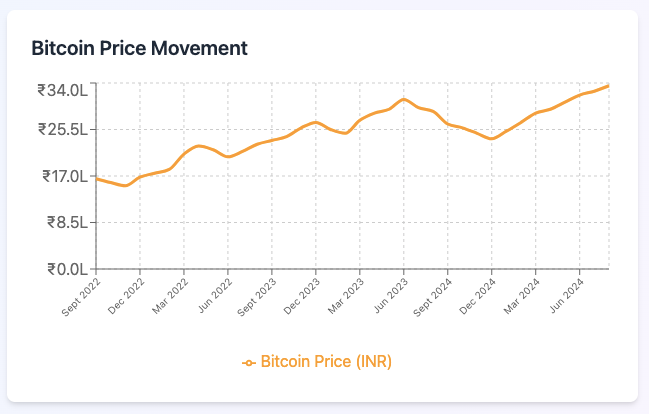Click the ₹0.0L y-axis baseline label
Screen dimensions: 649x414
(x=66, y=268)
